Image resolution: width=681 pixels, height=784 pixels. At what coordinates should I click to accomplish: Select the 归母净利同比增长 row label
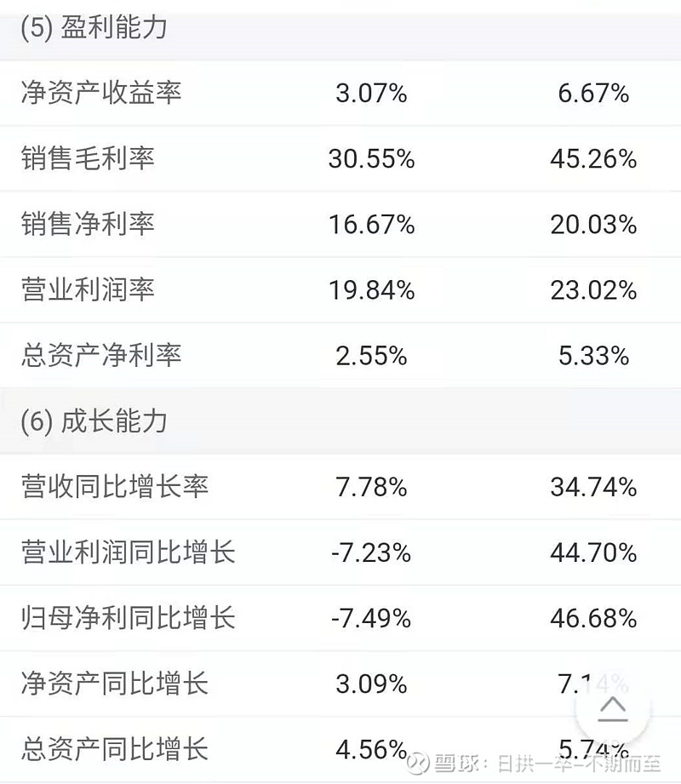tap(129, 617)
